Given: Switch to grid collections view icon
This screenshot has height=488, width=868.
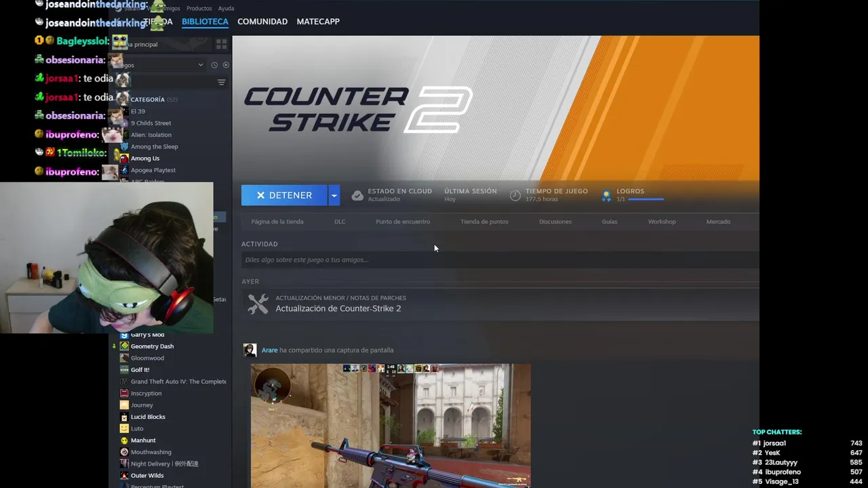Looking at the screenshot, I should pos(221,44).
